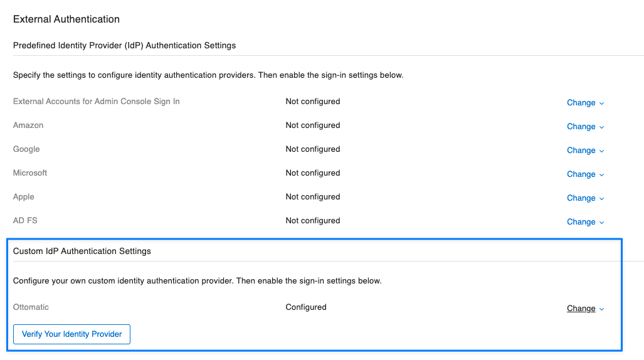Click the Custom IdP Authentication Settings heading
Viewport: 644px width, 360px height.
pos(82,251)
